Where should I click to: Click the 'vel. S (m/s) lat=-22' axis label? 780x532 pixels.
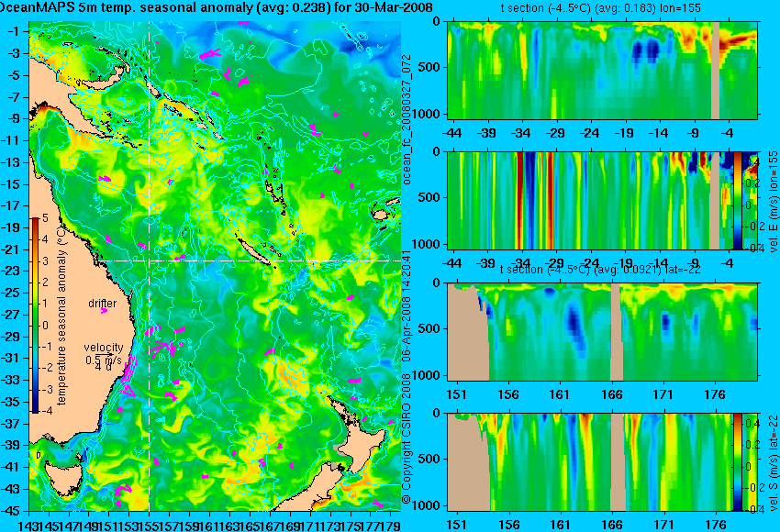click(x=773, y=462)
